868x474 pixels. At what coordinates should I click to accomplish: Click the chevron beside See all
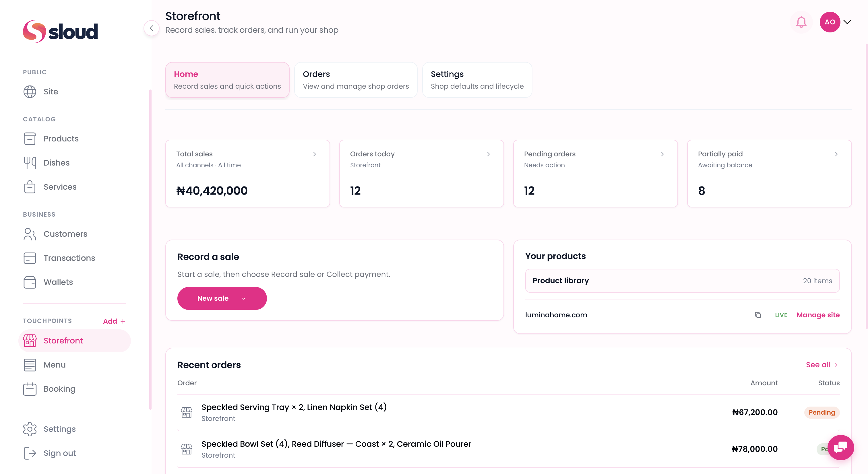point(836,365)
